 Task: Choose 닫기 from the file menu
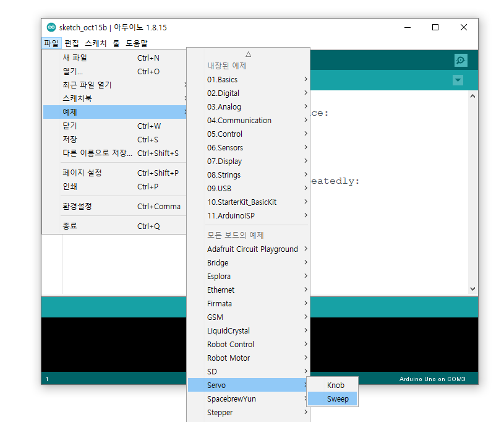click(x=115, y=126)
